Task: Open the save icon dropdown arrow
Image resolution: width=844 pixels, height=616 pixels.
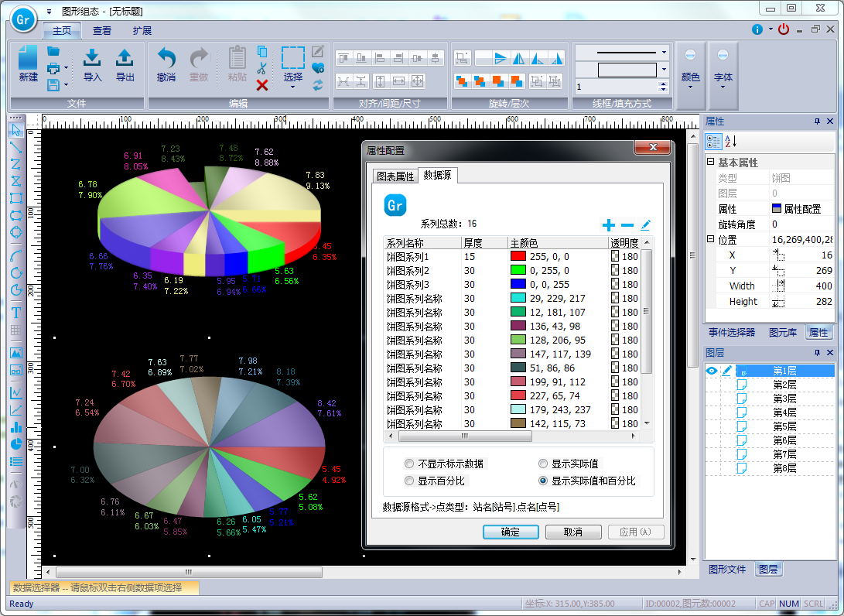Action: pos(67,84)
